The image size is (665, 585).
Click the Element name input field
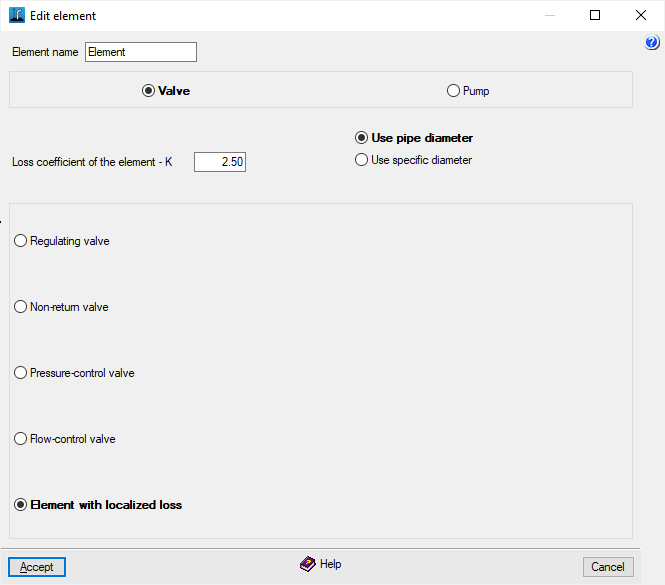tap(141, 52)
